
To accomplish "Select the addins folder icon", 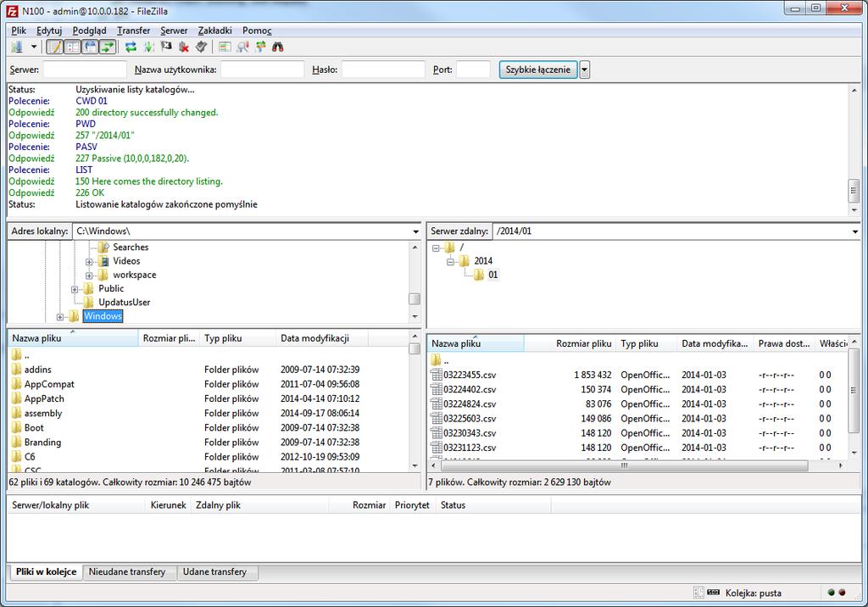I will pos(17,370).
